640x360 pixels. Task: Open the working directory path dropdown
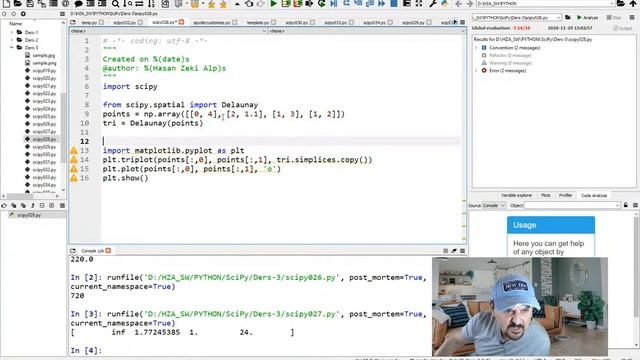pyautogui.click(x=612, y=4)
